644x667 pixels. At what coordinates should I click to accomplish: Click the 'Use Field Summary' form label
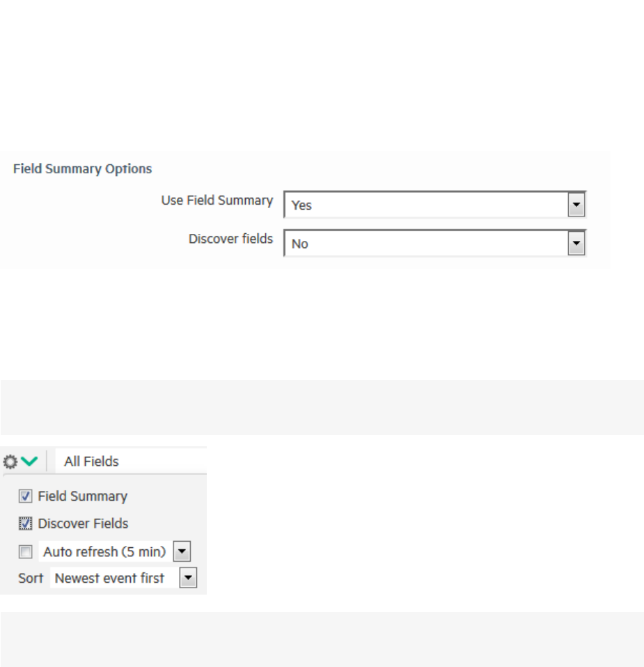coord(217,201)
